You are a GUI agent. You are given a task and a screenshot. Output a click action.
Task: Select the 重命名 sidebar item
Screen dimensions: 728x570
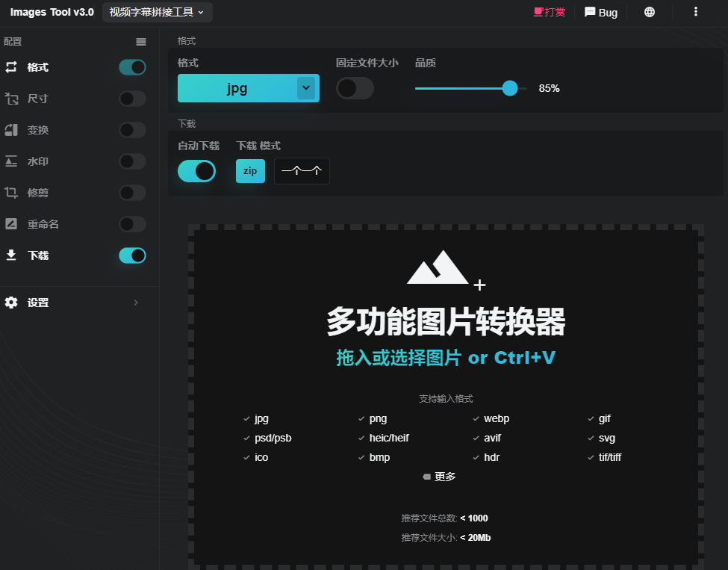click(x=43, y=224)
